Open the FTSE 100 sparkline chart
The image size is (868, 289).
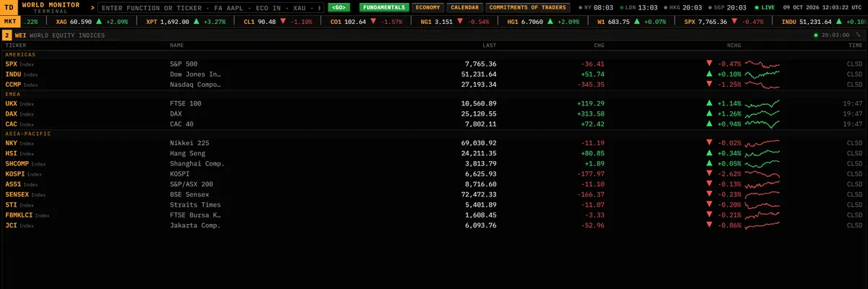point(762,103)
